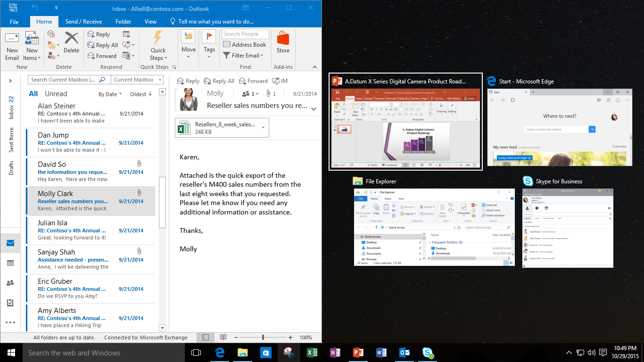644x362 pixels.
Task: Click the Ribbon Display Options icon
Action: (245, 8)
